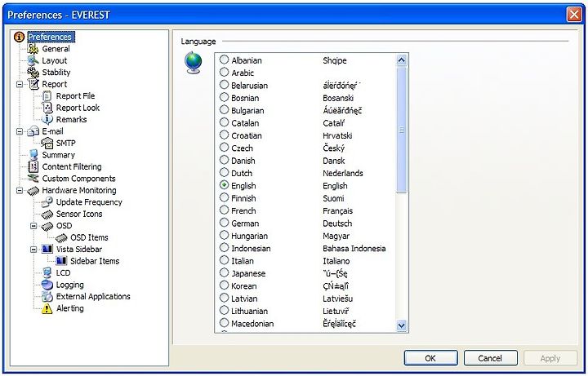
Task: Click the External Applications icon
Action: click(47, 296)
